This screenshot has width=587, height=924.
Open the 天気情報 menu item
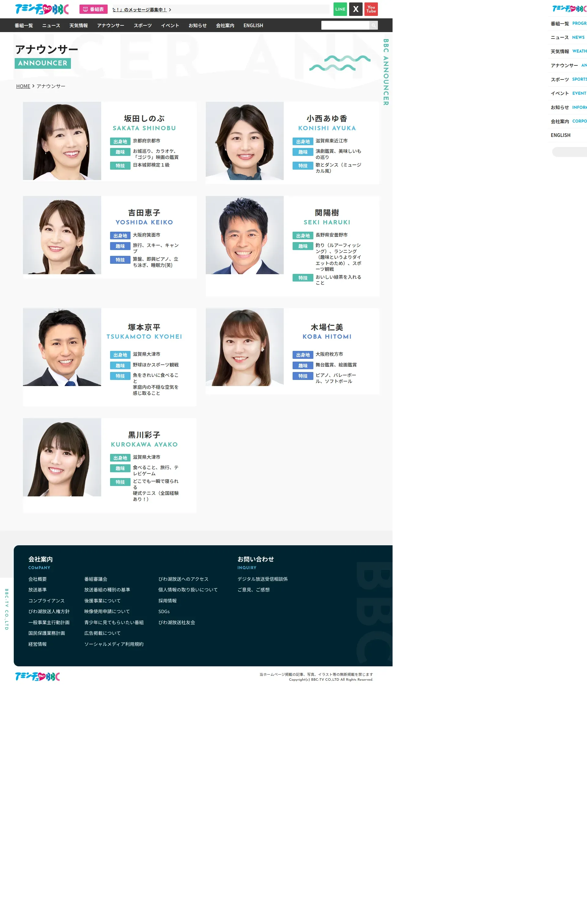tap(78, 25)
